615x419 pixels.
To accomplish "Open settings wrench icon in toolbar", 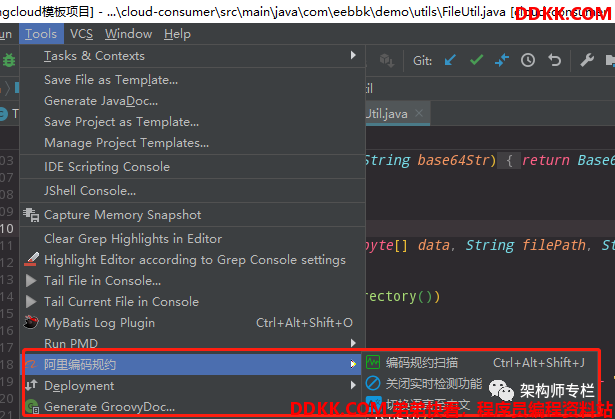I will (587, 60).
